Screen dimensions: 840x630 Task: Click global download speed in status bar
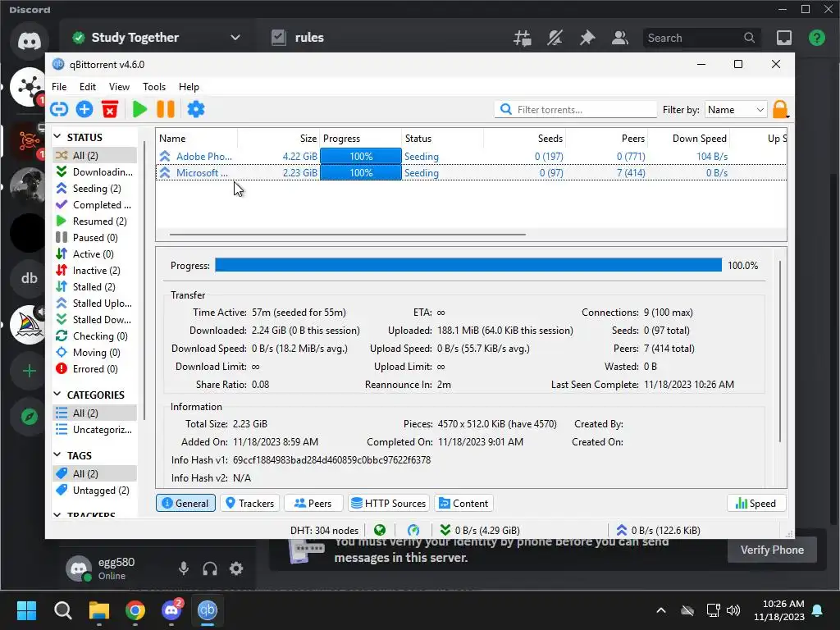[x=479, y=530]
